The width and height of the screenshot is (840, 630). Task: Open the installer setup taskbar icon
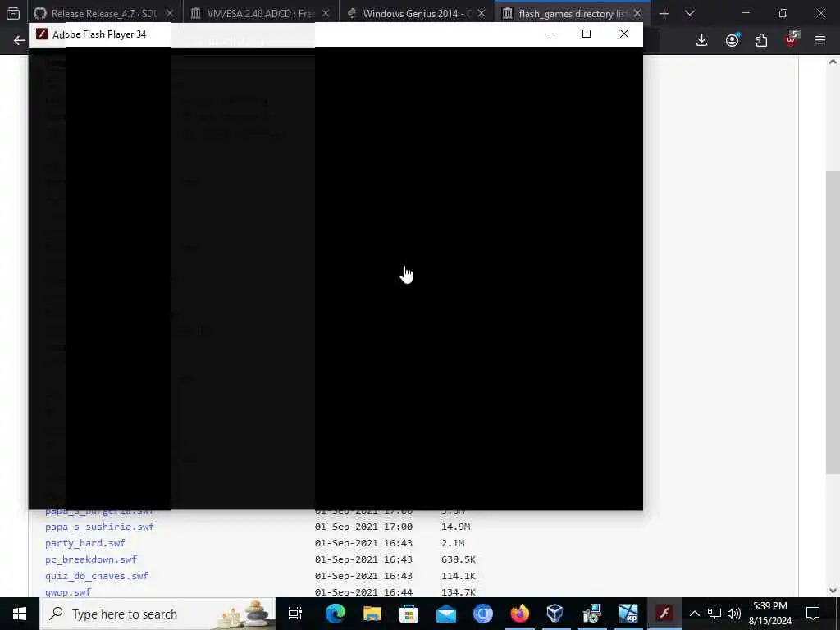(x=592, y=614)
